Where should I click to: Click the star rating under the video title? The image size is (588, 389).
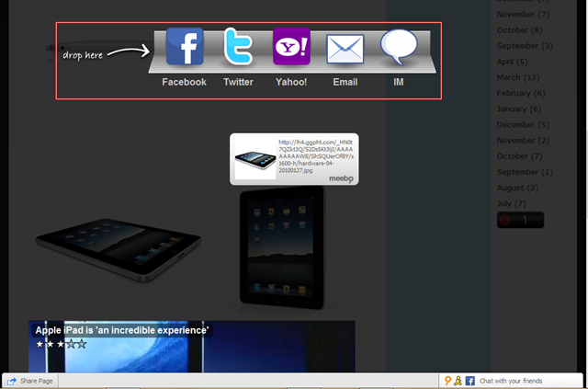pyautogui.click(x=62, y=344)
